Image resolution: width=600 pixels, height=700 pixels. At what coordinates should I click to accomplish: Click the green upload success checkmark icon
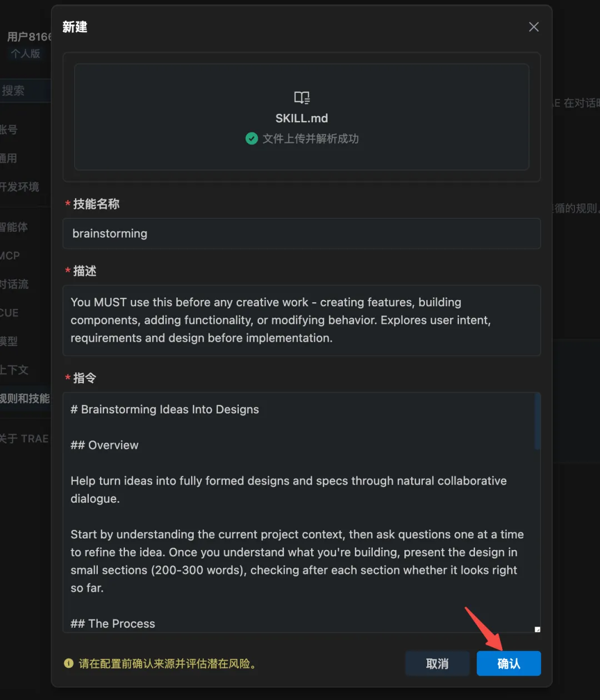(252, 139)
